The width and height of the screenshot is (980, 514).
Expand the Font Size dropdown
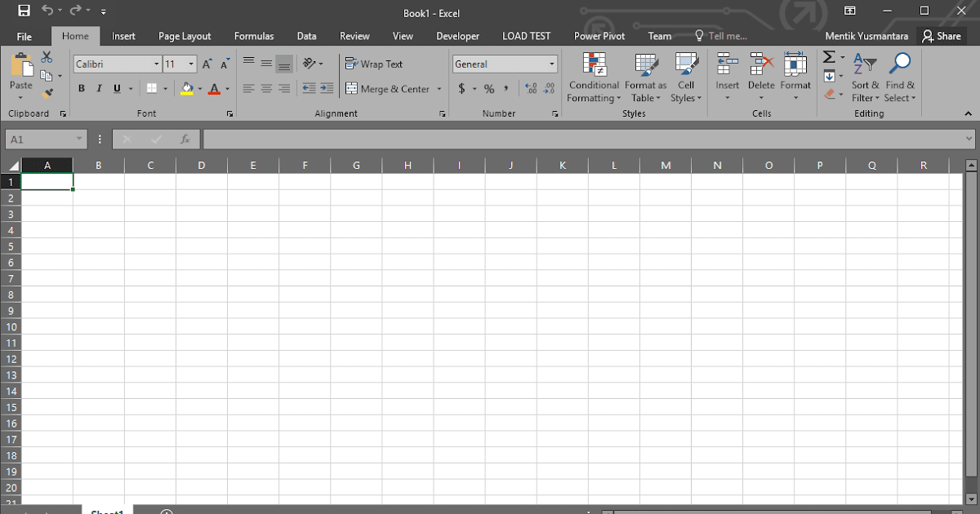click(x=190, y=64)
